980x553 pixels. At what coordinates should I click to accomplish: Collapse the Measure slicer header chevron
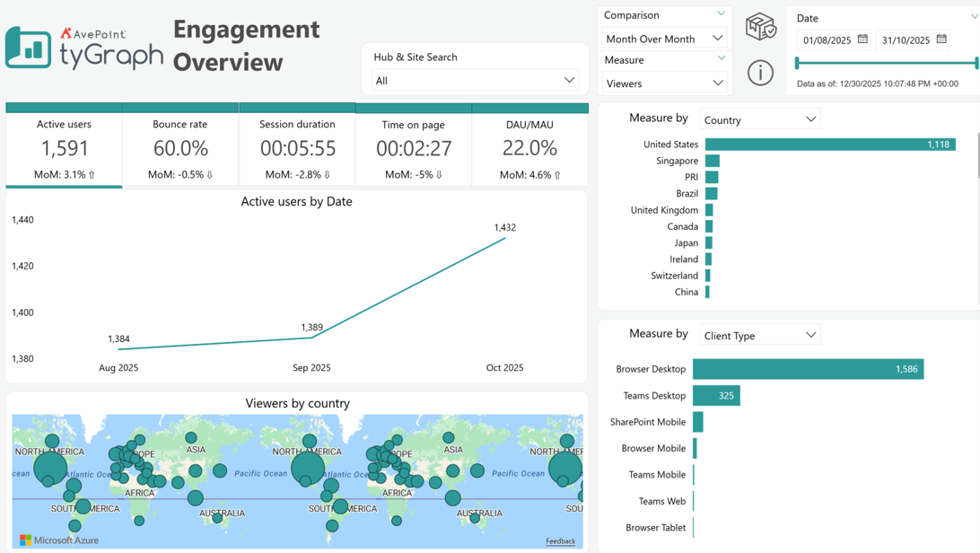[x=722, y=58]
